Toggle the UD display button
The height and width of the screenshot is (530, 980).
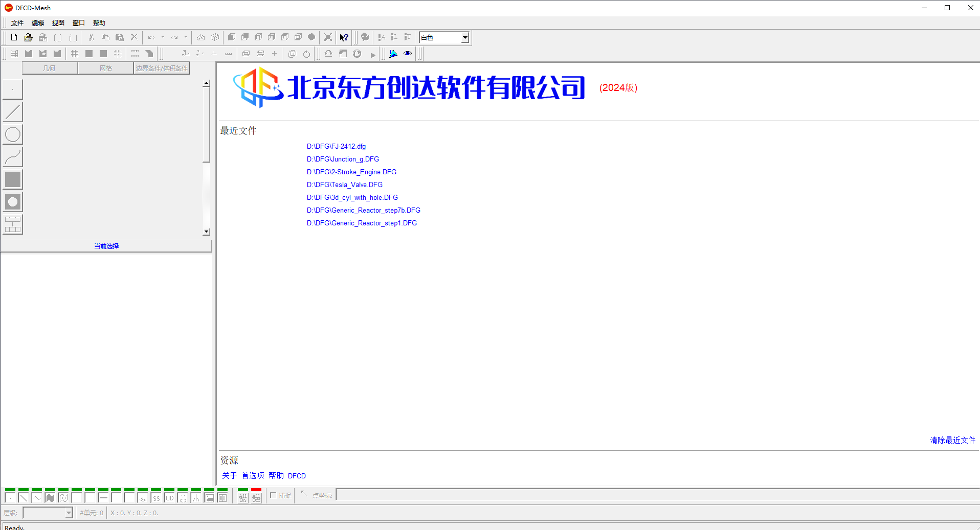coord(170,497)
